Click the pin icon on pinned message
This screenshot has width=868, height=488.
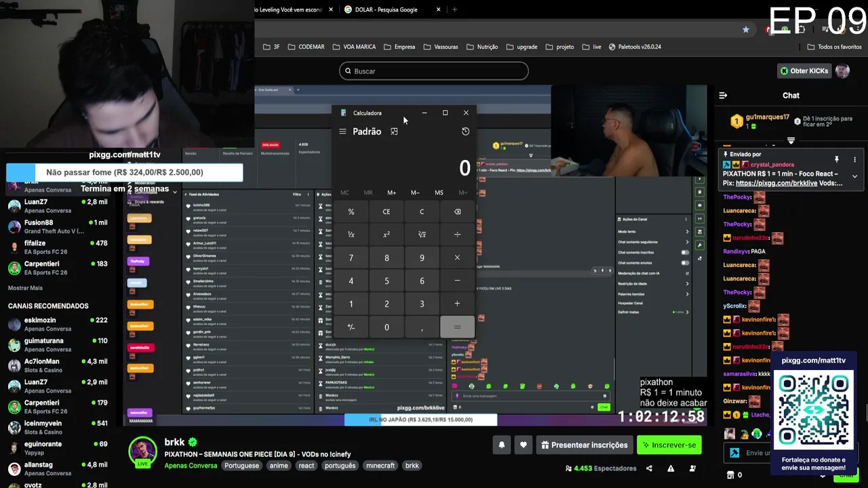(837, 159)
